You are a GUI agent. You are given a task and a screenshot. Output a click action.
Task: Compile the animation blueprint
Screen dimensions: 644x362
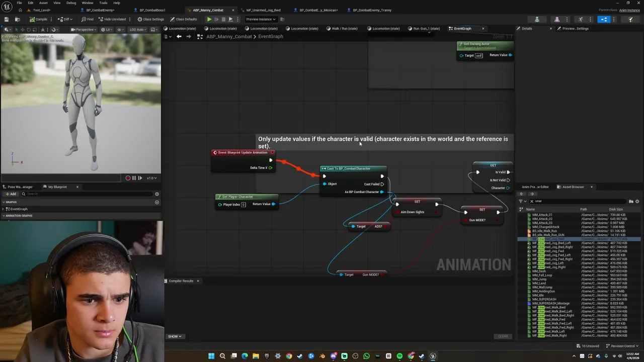click(x=38, y=19)
